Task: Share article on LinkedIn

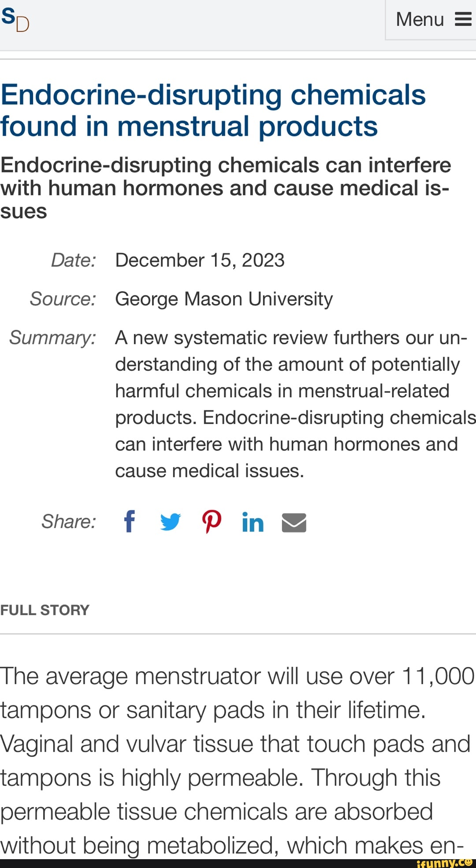Action: pyautogui.click(x=253, y=522)
